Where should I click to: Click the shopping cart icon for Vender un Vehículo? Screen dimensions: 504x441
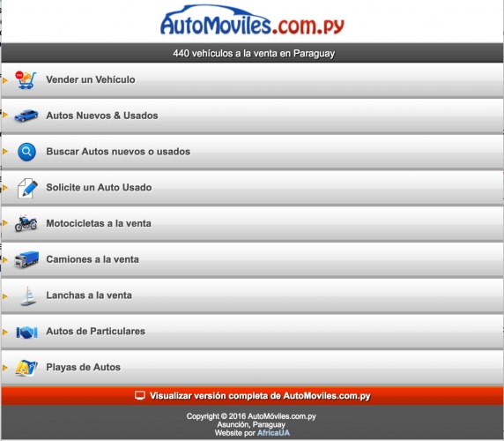point(26,80)
